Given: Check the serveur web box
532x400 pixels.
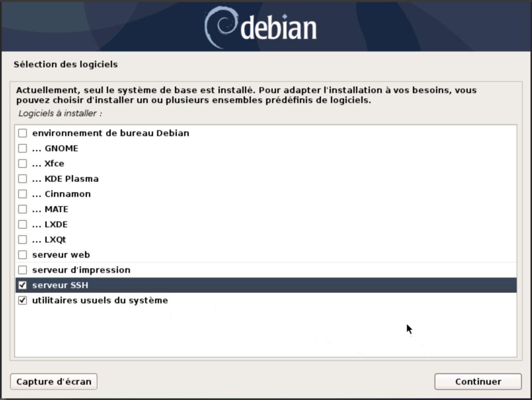Looking at the screenshot, I should pyautogui.click(x=22, y=255).
